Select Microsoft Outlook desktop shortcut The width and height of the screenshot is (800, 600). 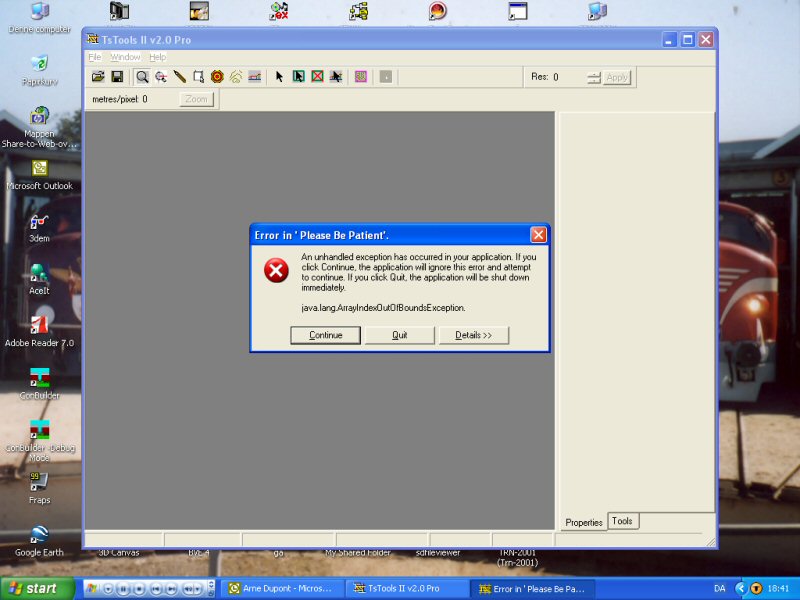(x=39, y=175)
